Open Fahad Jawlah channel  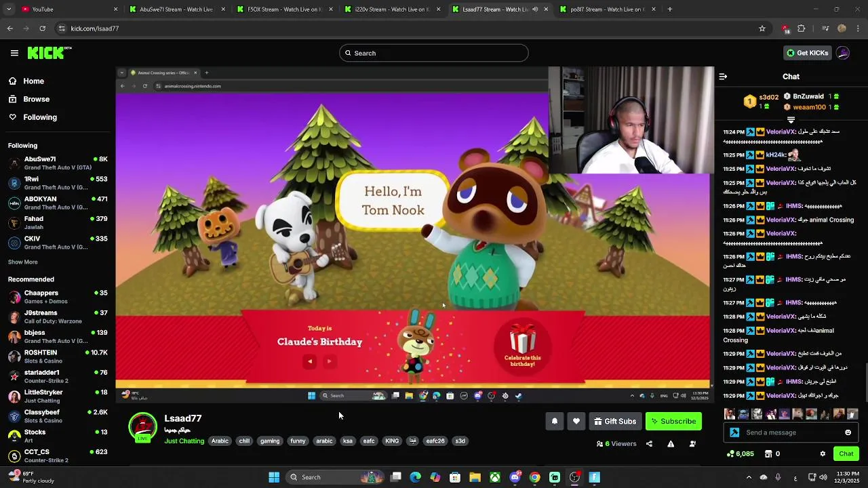pos(58,223)
